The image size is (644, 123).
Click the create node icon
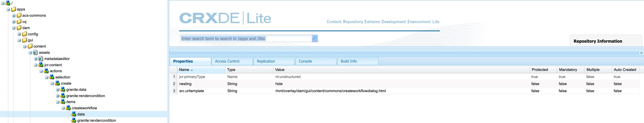click(58, 83)
